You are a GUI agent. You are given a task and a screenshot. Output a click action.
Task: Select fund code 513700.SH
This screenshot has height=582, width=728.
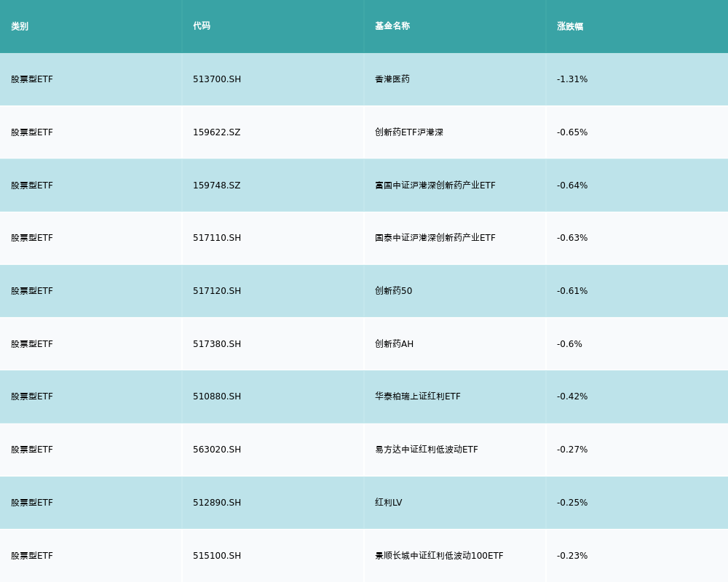[x=217, y=79]
